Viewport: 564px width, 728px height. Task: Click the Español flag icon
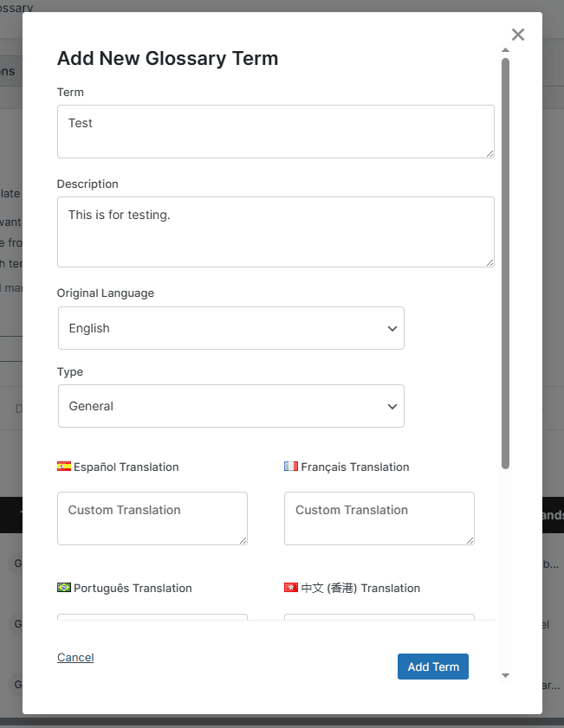pos(64,467)
